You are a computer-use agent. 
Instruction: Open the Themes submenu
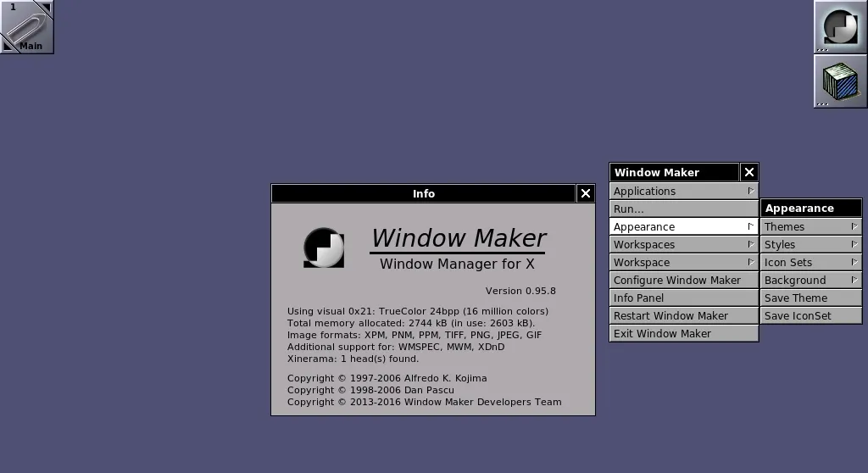pos(811,226)
